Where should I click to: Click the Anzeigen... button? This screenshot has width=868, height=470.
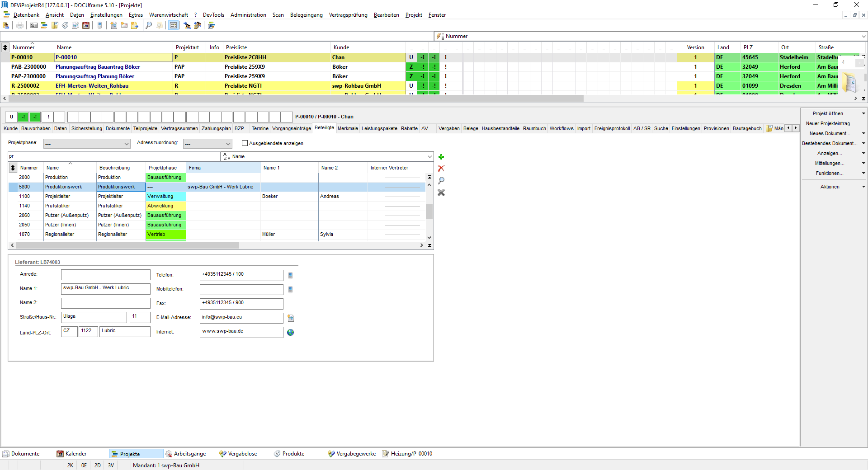point(830,154)
